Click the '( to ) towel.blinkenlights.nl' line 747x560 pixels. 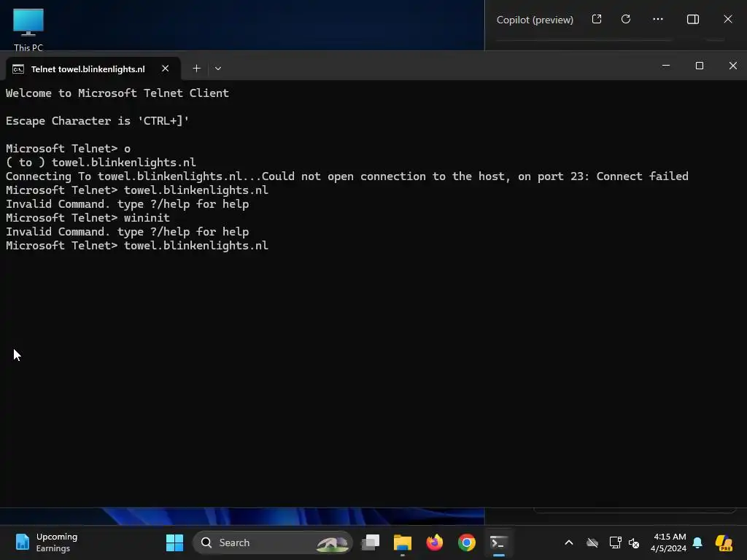101,163
